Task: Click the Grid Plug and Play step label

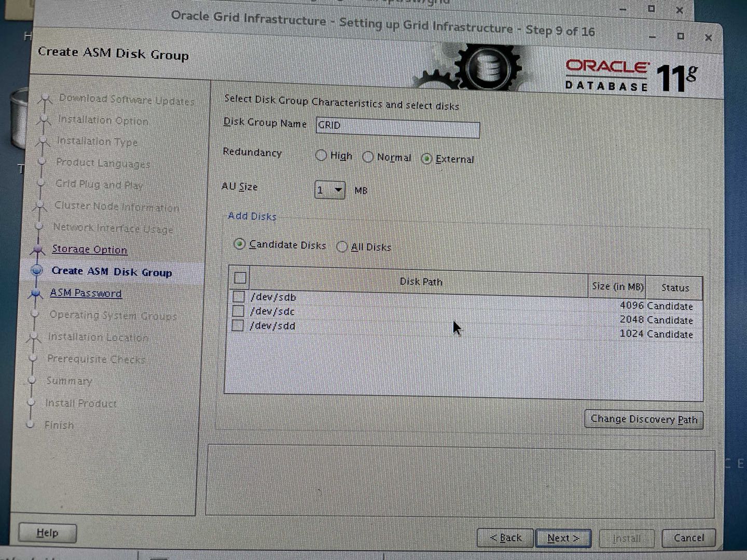Action: pos(99,184)
